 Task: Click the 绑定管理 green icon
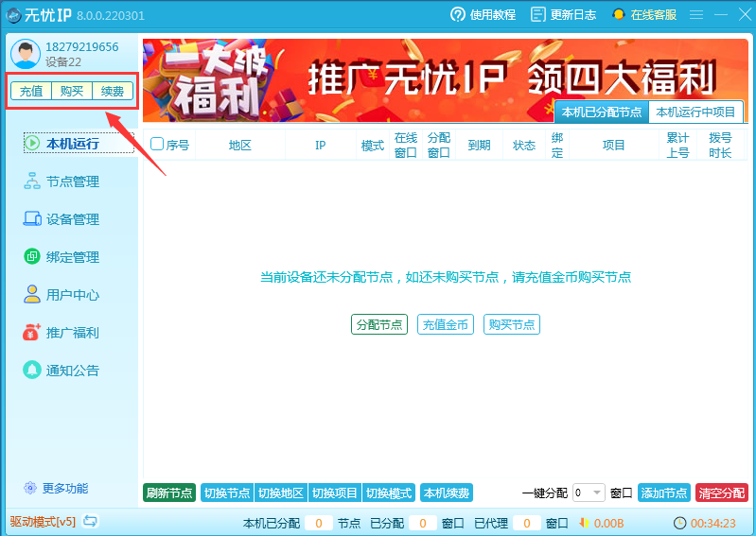tap(32, 256)
